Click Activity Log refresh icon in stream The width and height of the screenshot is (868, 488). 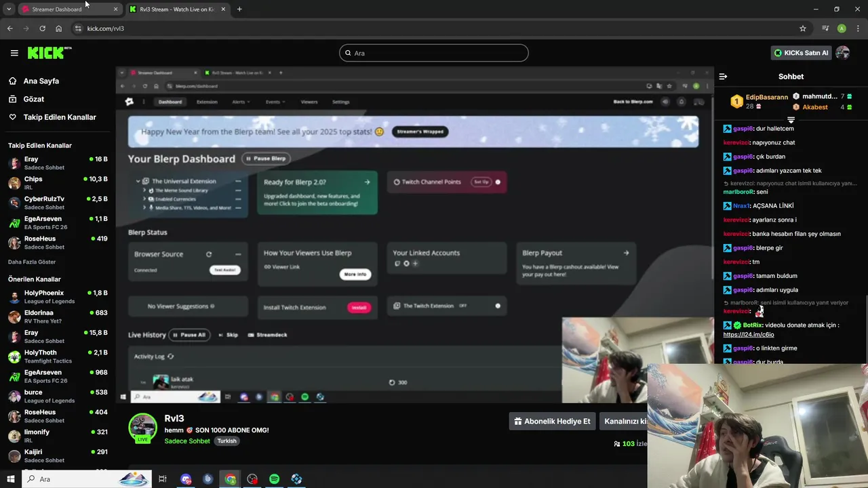(170, 357)
